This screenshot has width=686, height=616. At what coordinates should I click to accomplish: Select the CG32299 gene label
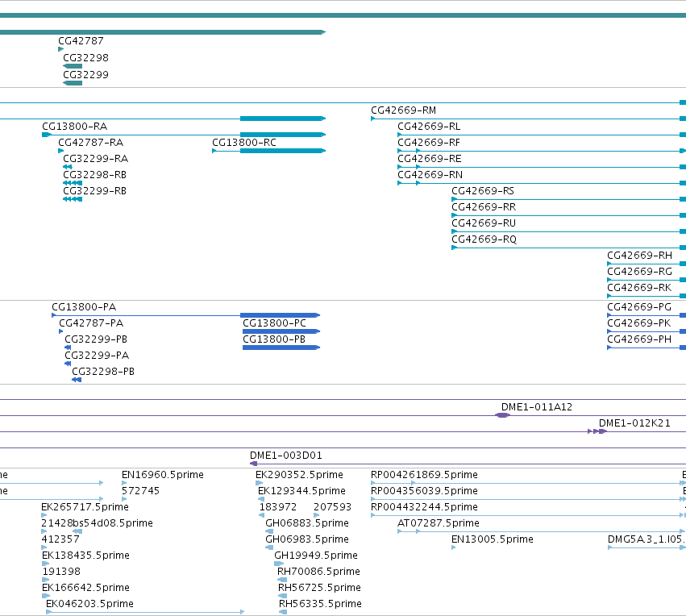click(x=85, y=74)
